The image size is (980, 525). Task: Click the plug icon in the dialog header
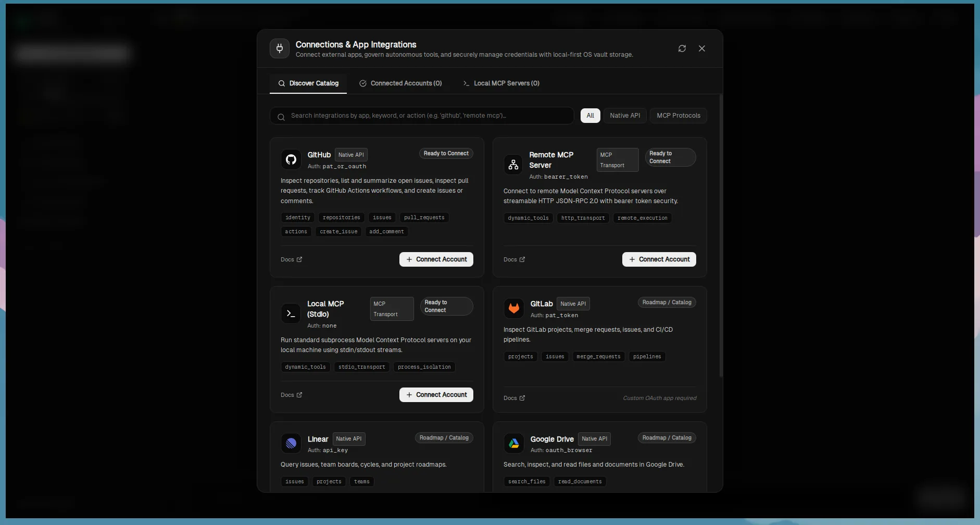[280, 48]
